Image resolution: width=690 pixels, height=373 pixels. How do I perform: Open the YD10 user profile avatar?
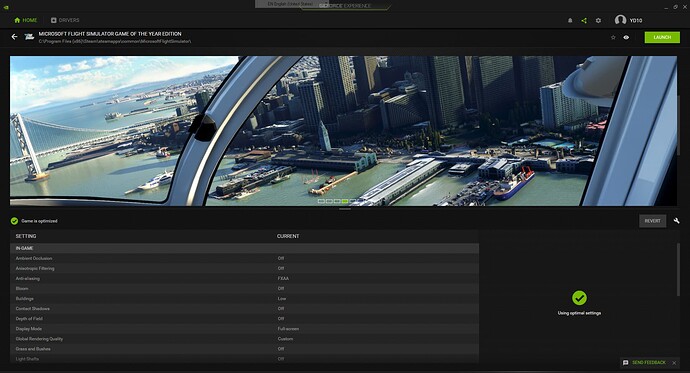620,20
